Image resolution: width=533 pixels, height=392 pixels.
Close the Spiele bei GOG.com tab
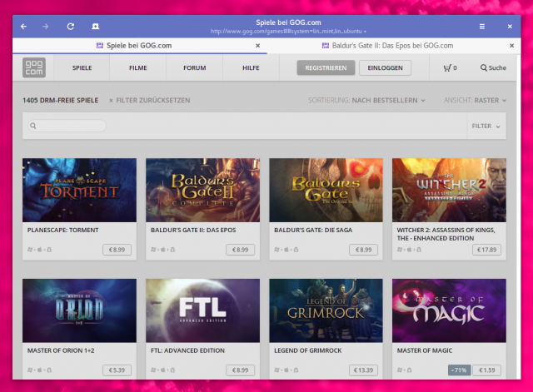(257, 46)
